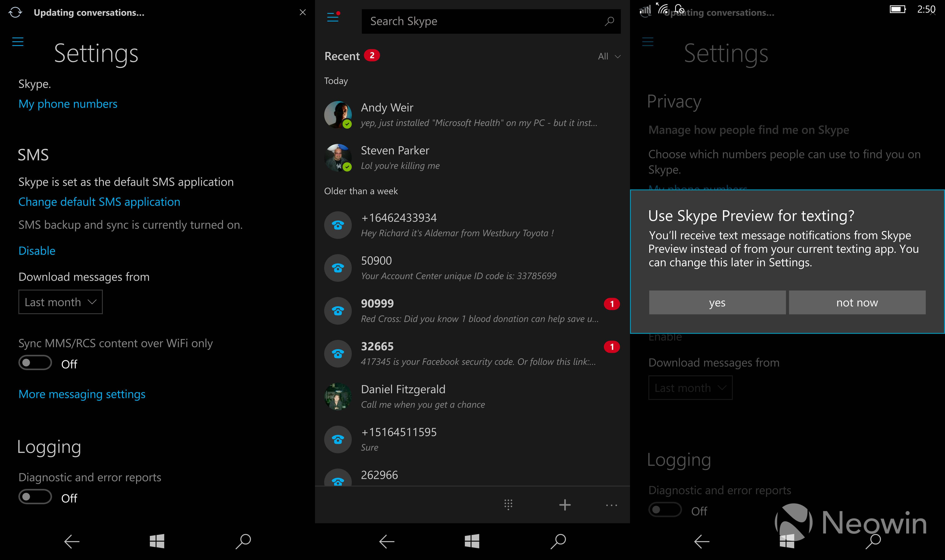
Task: Click phone icon for +16462433934
Action: (x=338, y=225)
